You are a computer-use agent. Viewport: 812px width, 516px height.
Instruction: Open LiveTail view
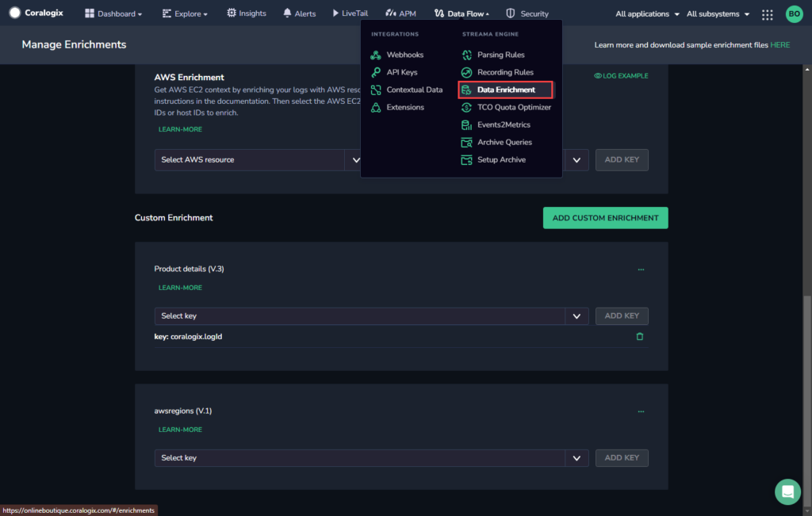coord(350,13)
